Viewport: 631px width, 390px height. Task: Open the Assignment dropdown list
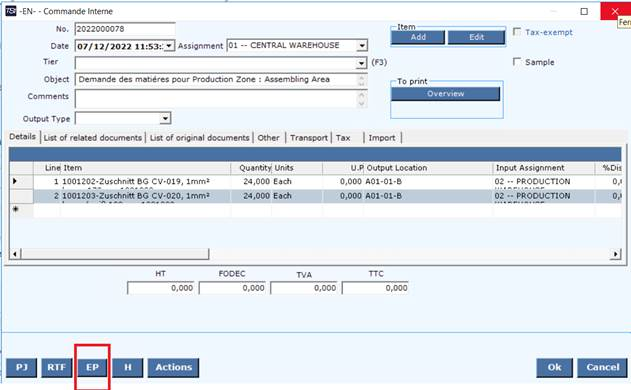click(362, 45)
